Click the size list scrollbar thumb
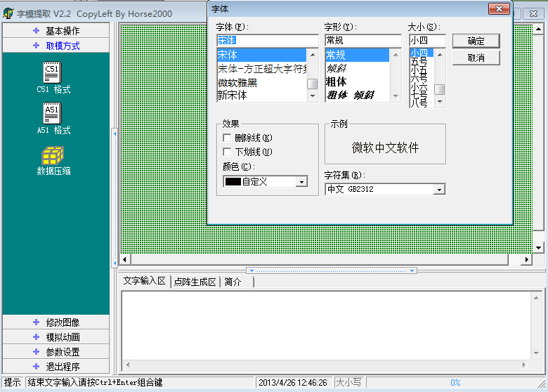Image resolution: width=548 pixels, height=392 pixels. tap(440, 89)
